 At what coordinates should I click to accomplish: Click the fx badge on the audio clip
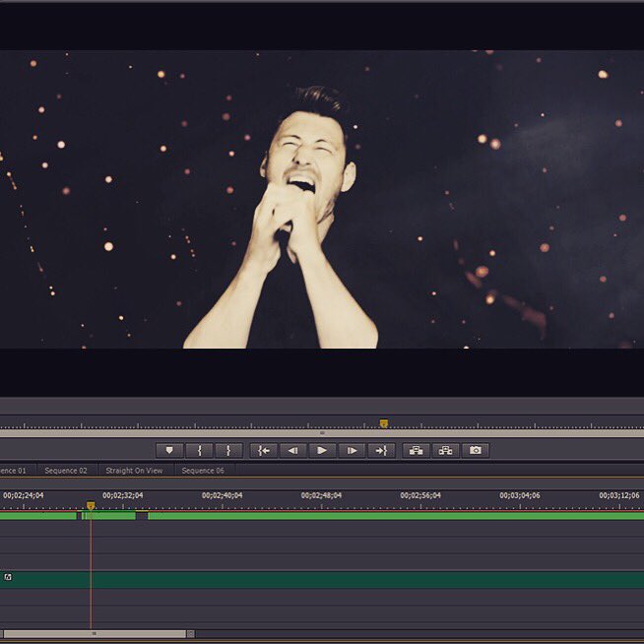click(x=8, y=577)
